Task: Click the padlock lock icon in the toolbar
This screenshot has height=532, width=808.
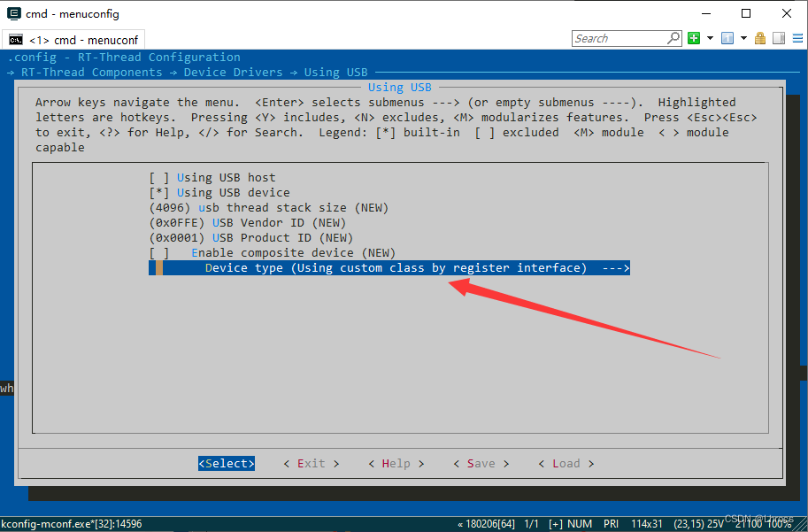Action: [x=760, y=38]
